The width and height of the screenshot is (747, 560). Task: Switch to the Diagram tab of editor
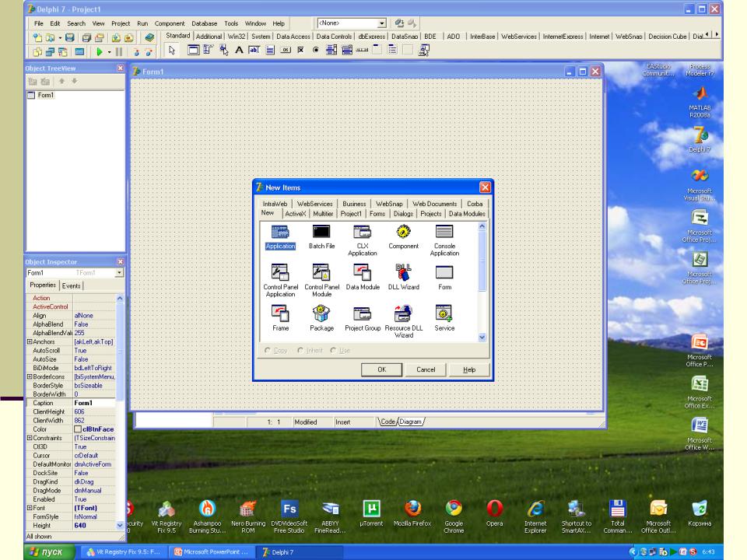point(410,422)
